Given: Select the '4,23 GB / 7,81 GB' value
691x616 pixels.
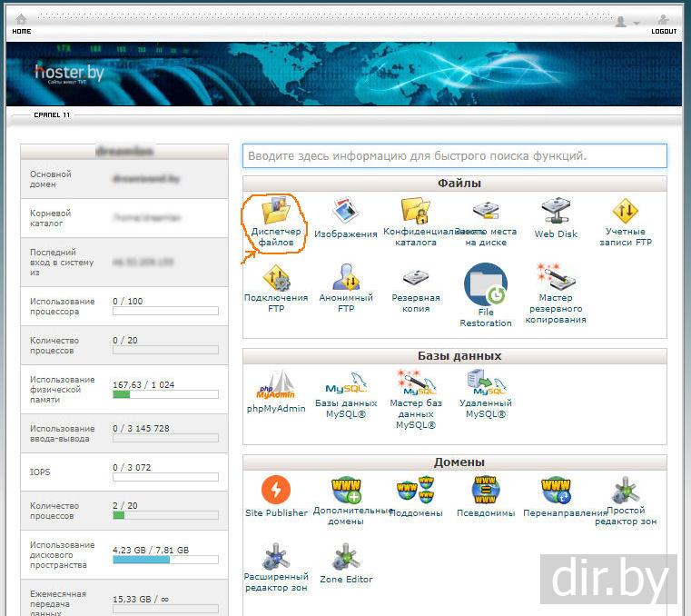Looking at the screenshot, I should click(x=151, y=550).
